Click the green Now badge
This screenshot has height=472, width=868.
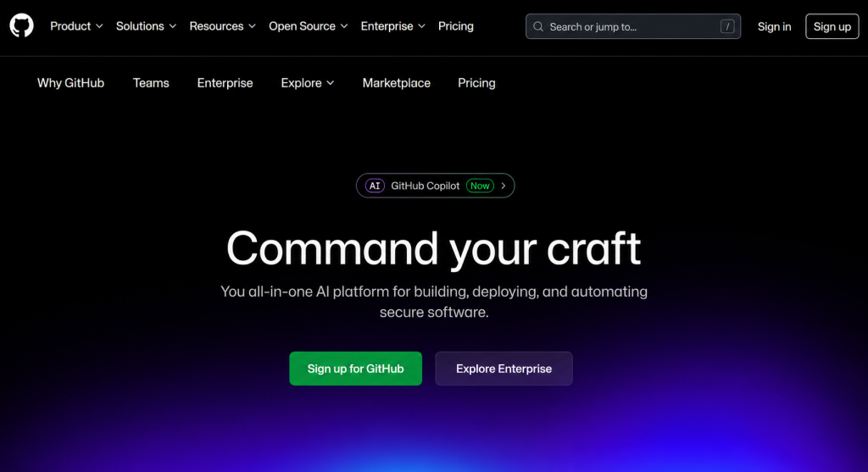point(480,186)
